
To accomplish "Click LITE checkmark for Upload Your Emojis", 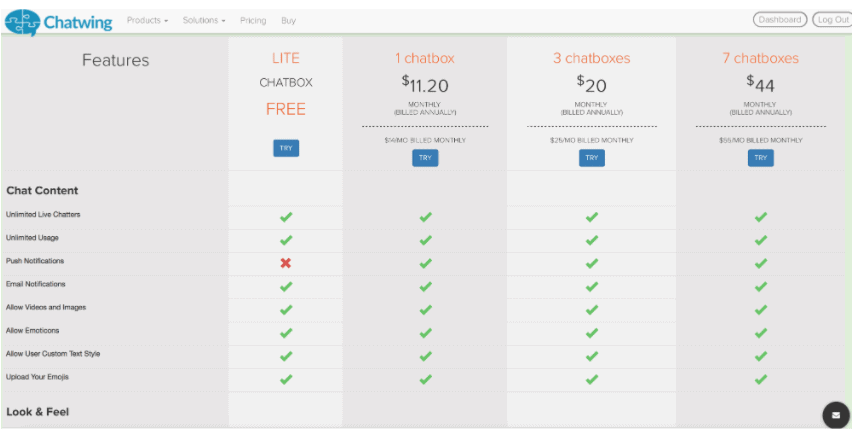I will point(286,379).
